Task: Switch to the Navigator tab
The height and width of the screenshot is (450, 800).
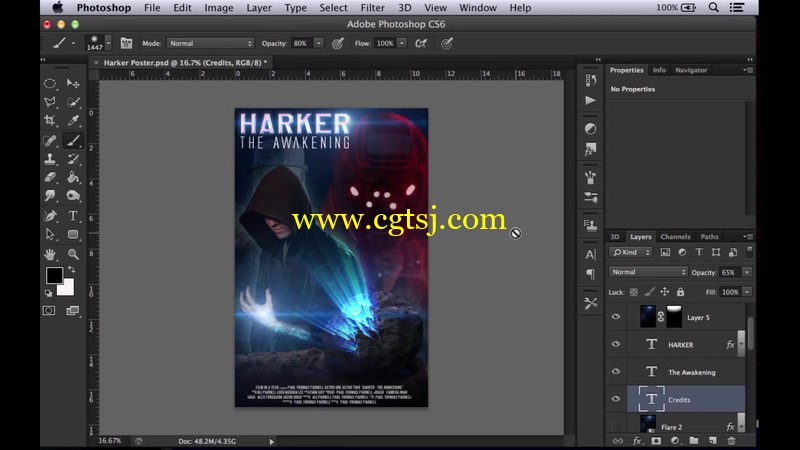Action: [691, 70]
